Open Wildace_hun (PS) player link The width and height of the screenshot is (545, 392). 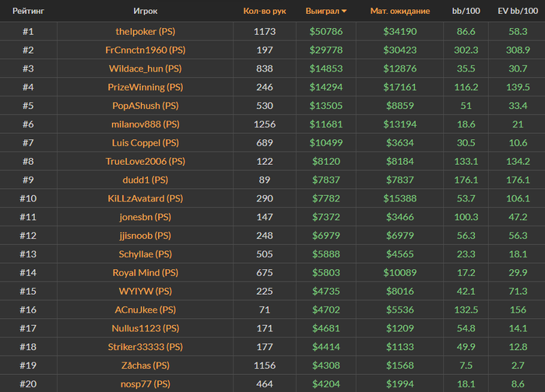click(146, 68)
